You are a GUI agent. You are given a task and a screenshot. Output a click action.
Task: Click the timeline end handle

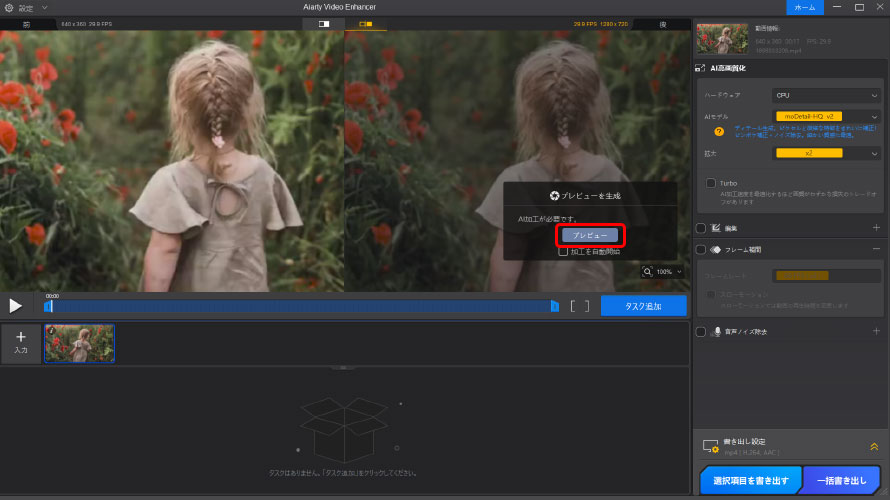click(x=555, y=306)
